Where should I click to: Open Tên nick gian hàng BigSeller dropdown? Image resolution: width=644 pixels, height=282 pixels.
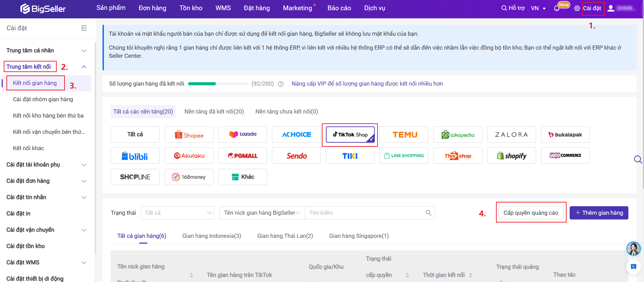(262, 213)
